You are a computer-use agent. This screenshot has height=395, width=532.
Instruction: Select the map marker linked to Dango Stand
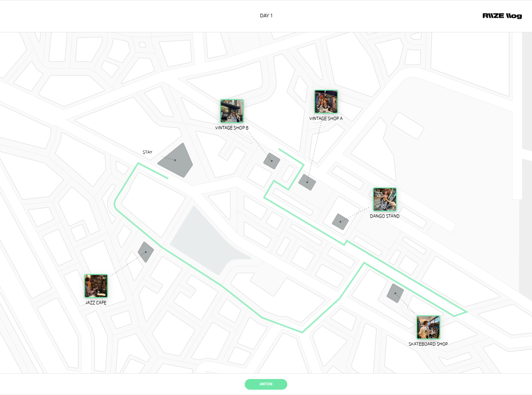pos(340,221)
